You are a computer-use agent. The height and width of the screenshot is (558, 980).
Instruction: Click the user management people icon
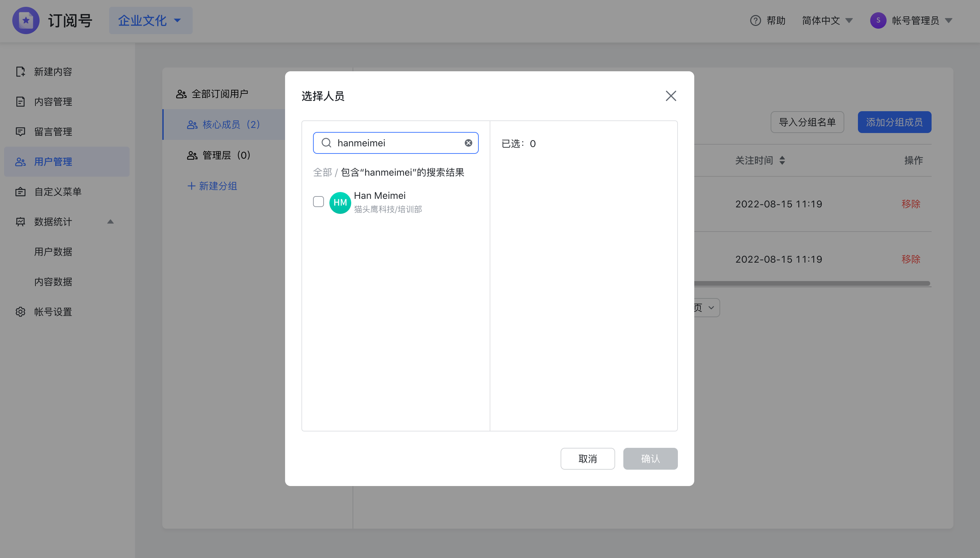[x=20, y=162]
